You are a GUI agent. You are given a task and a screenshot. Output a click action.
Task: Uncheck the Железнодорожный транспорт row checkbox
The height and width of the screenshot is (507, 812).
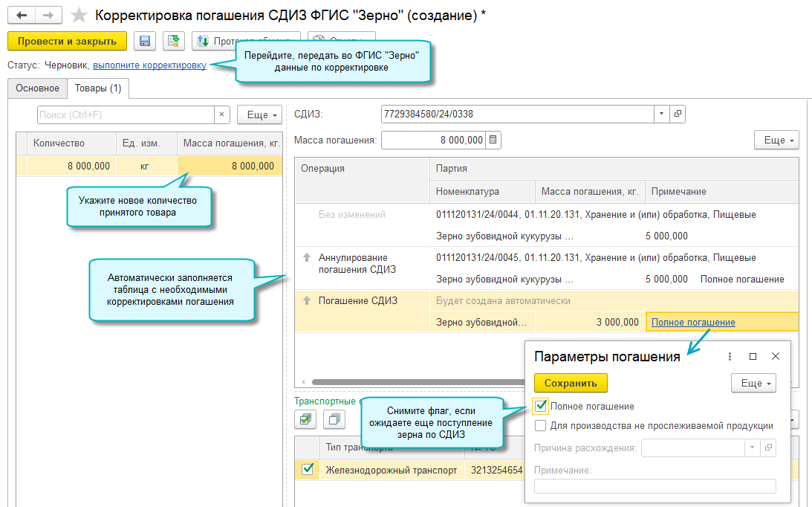tap(308, 470)
